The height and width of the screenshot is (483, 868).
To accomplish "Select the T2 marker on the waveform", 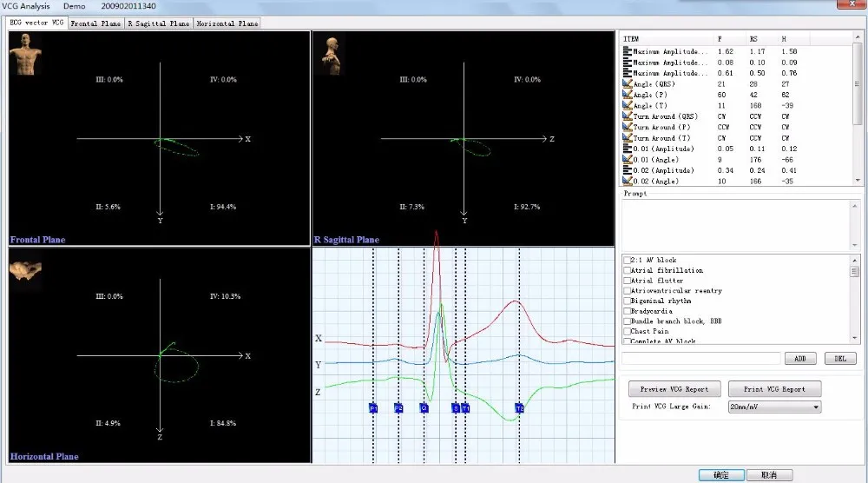I will pos(519,407).
